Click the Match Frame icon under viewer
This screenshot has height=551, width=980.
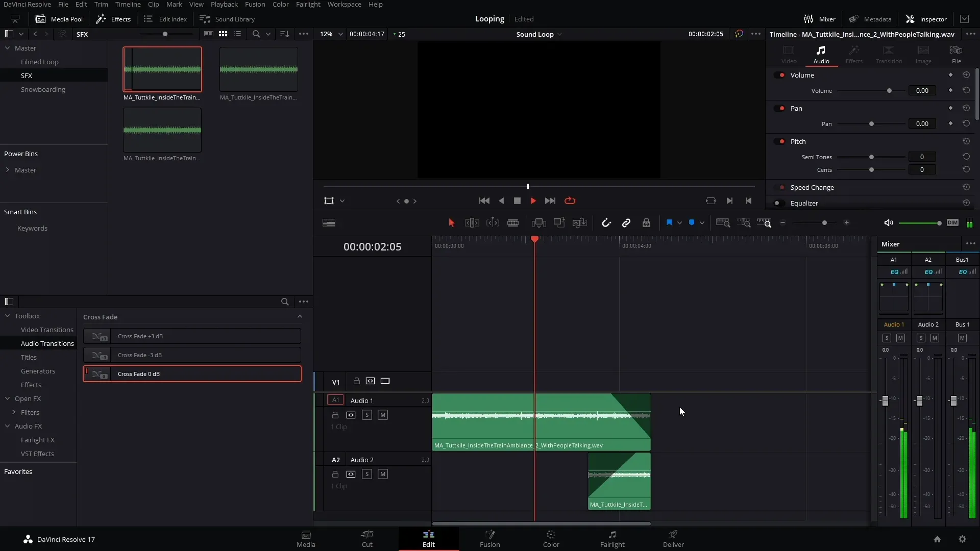click(710, 201)
